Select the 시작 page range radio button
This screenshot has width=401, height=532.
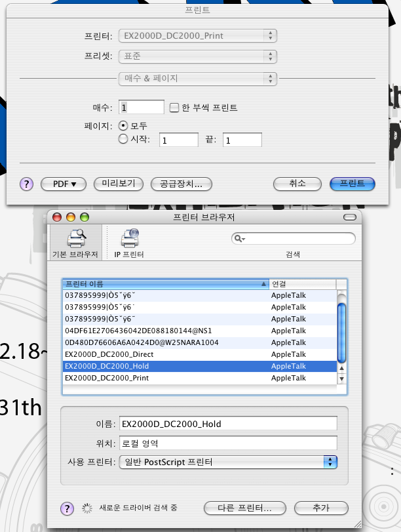[123, 139]
